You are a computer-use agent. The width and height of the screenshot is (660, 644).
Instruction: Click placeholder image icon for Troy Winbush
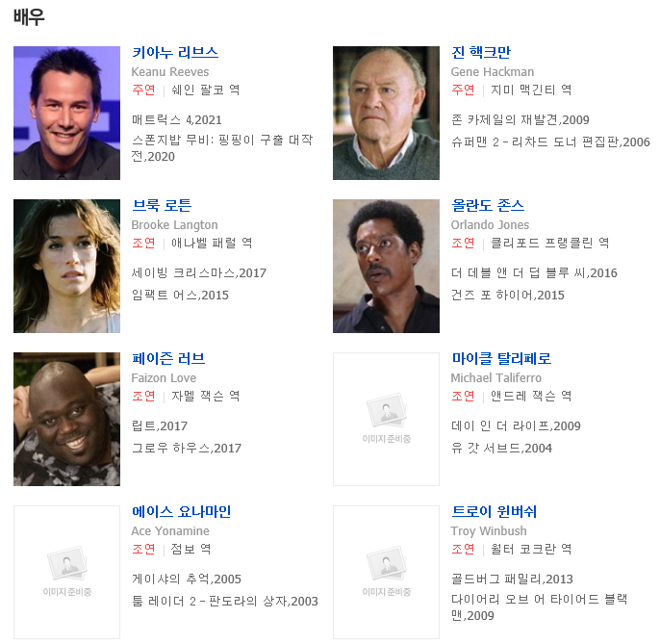tap(386, 572)
